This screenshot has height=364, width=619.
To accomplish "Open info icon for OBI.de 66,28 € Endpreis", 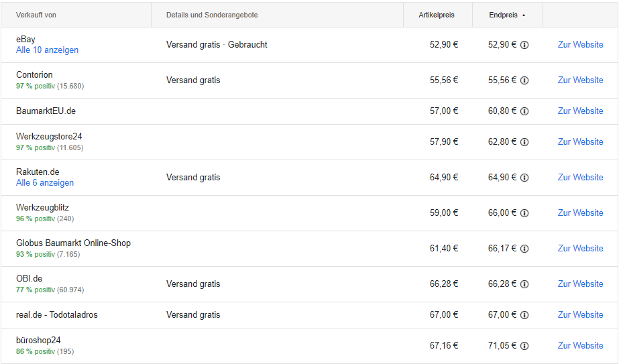I will (x=524, y=284).
